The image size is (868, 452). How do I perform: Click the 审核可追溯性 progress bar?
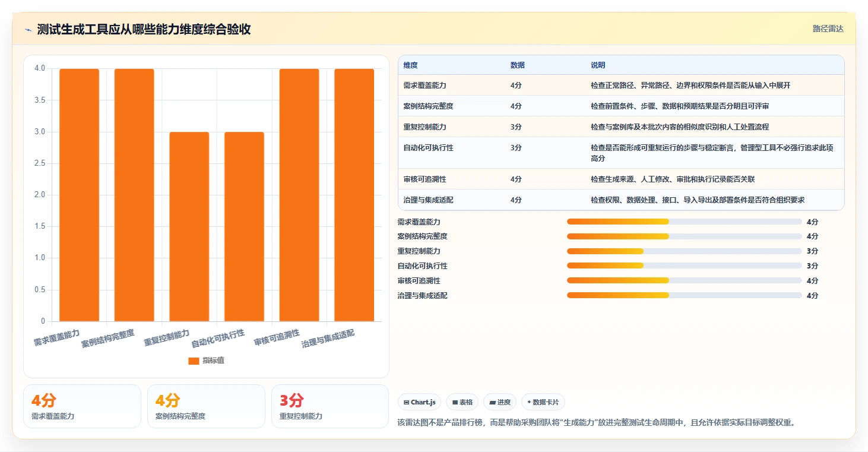684,280
